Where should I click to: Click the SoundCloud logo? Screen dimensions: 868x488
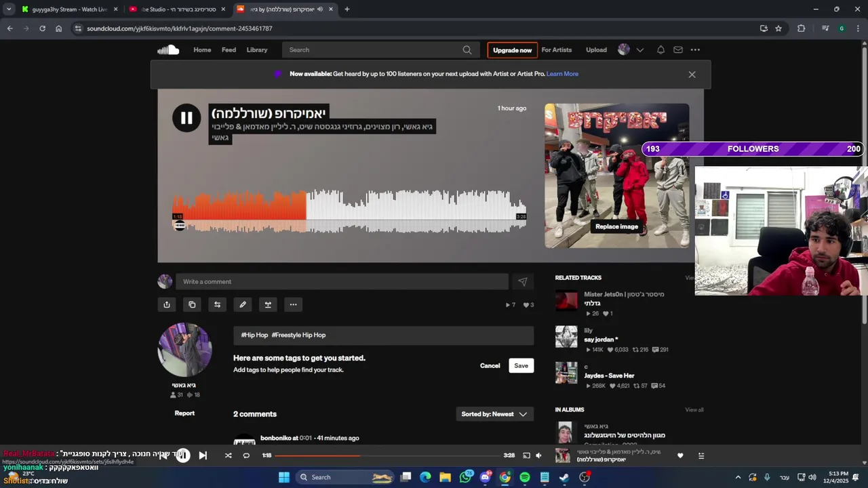(x=168, y=49)
